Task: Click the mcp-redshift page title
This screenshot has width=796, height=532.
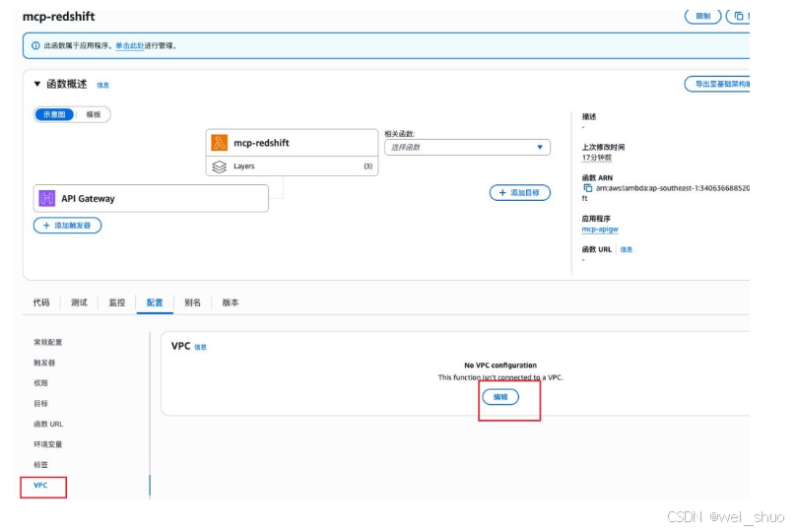Action: pos(59,16)
